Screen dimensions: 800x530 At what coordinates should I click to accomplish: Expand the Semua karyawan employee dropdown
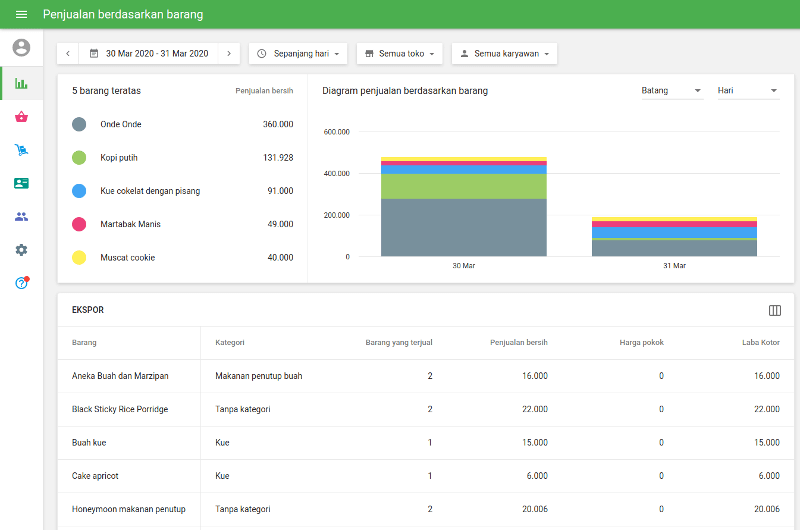click(x=504, y=53)
